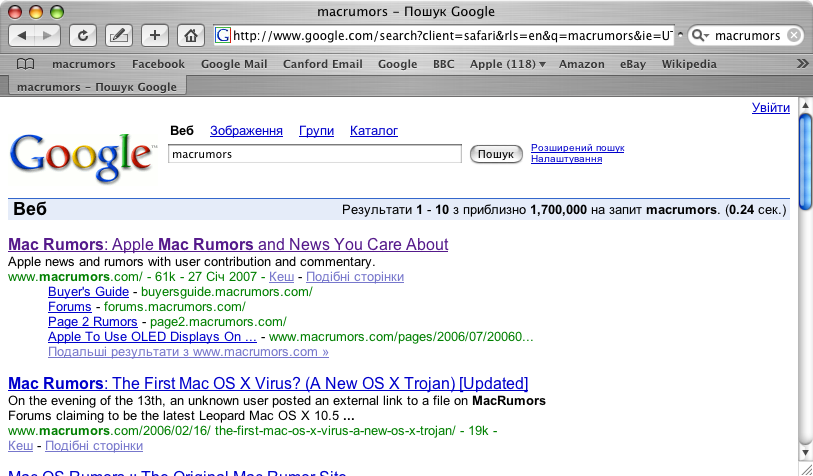Screen dimensions: 813x476
Task: Switch to Зображення image search
Action: coord(246,131)
